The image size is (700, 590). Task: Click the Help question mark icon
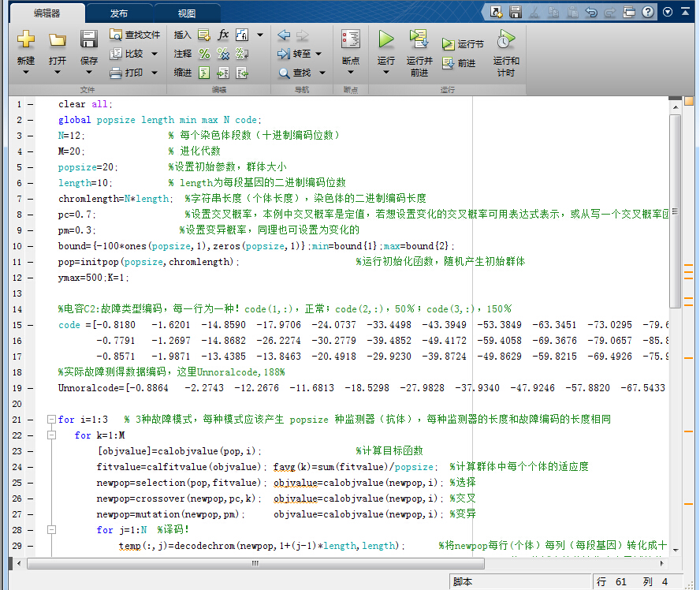648,12
